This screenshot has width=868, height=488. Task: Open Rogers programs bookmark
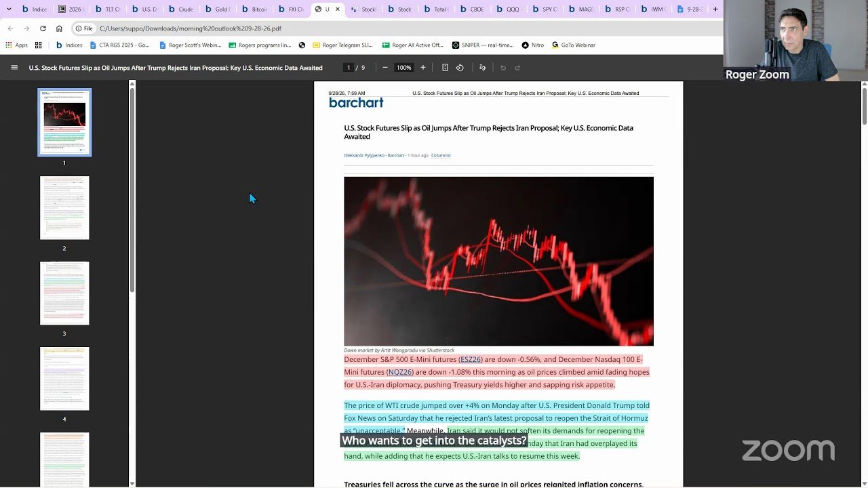[x=260, y=45]
